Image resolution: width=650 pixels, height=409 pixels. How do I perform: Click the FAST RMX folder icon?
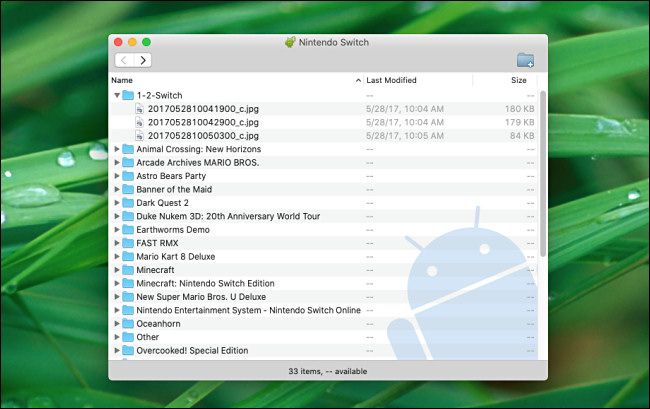tap(128, 243)
